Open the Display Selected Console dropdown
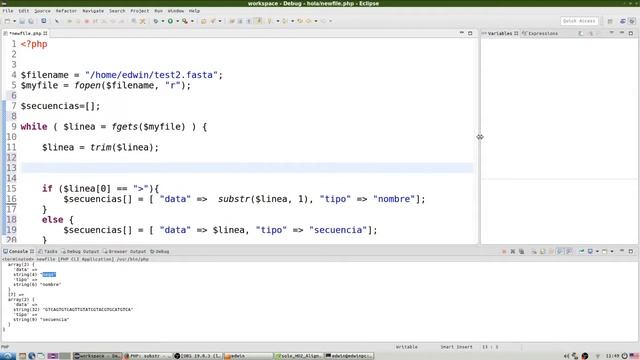Viewport: 640px width, 360px height. 597,251
